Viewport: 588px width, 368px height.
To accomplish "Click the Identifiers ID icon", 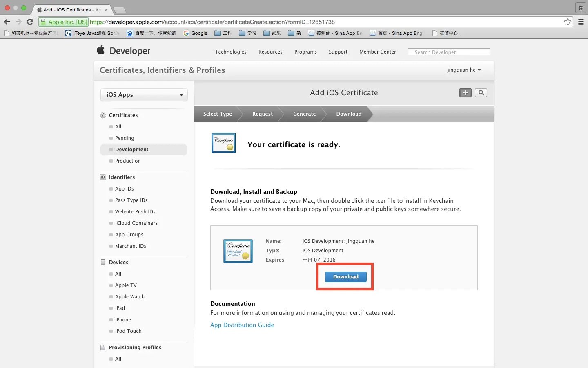I will tap(103, 177).
